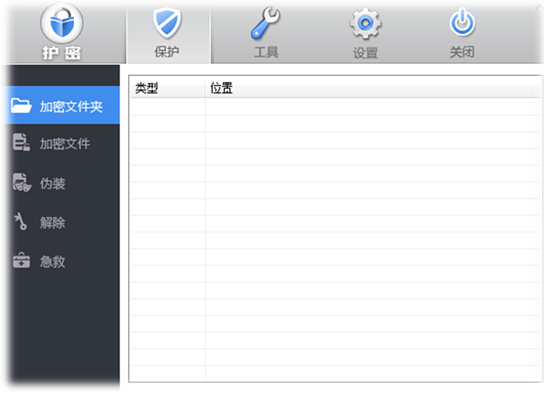Click the first empty row in list
The width and height of the screenshot is (544, 401).
click(335, 107)
